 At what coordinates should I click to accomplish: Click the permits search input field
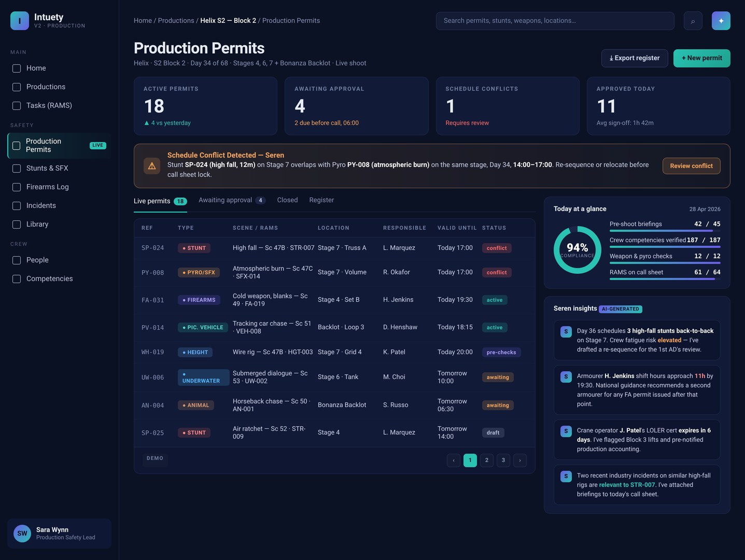(555, 21)
